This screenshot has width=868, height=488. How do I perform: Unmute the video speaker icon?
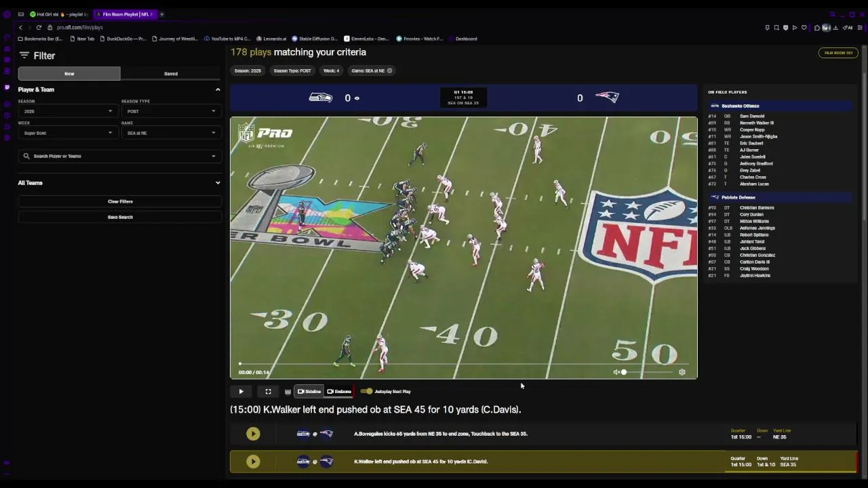[x=616, y=372]
